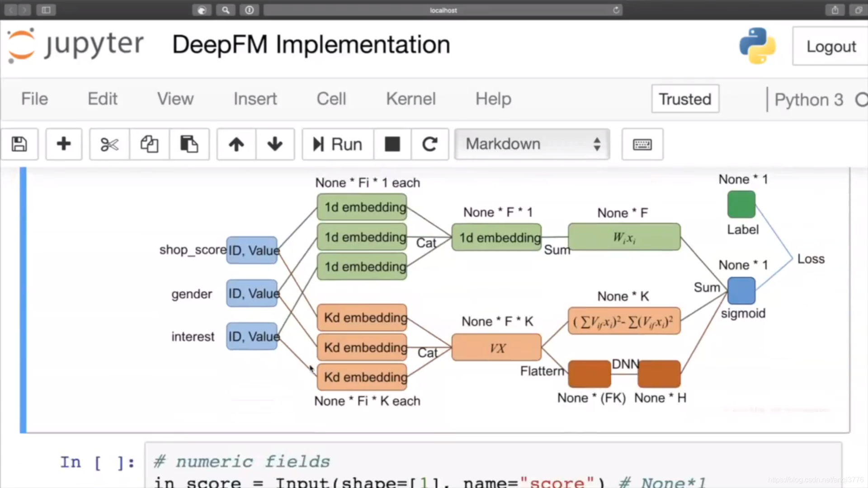
Task: Open the cell type Markdown dropdown
Action: point(532,144)
